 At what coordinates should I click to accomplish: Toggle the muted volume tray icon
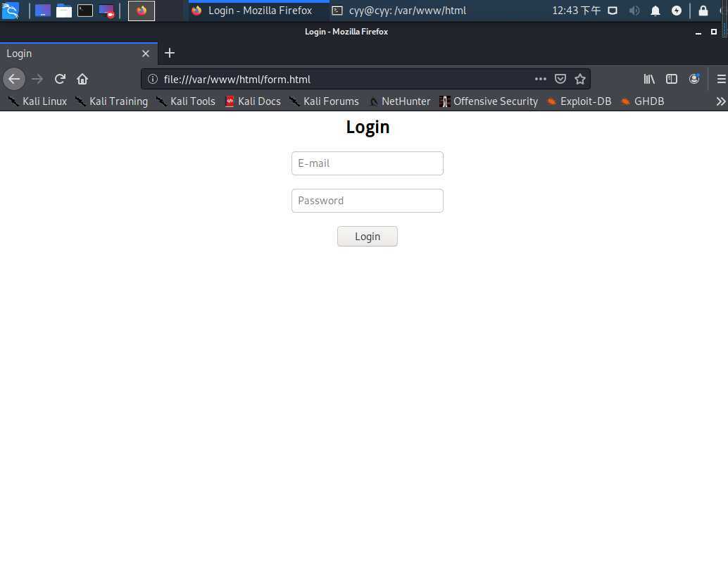[x=634, y=11]
